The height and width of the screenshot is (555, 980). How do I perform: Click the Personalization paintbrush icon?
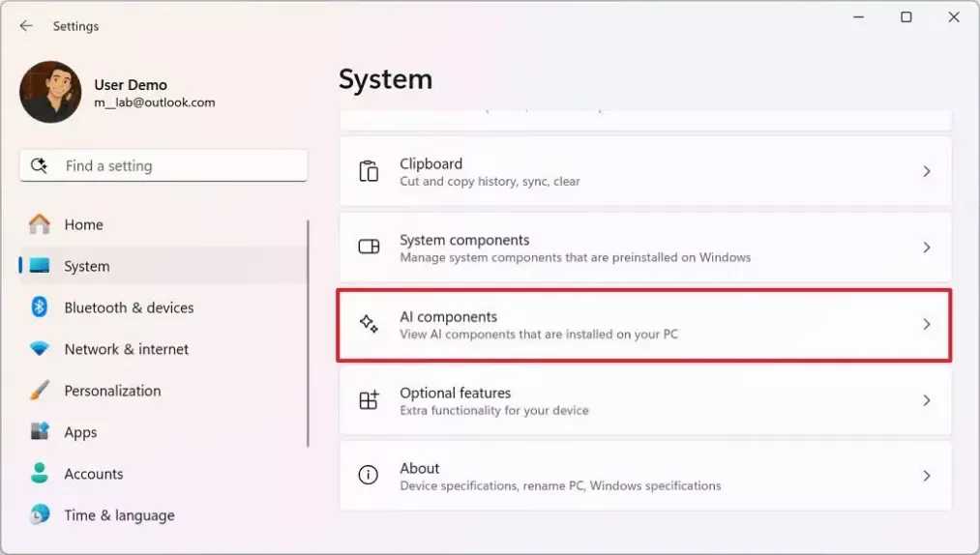[40, 391]
